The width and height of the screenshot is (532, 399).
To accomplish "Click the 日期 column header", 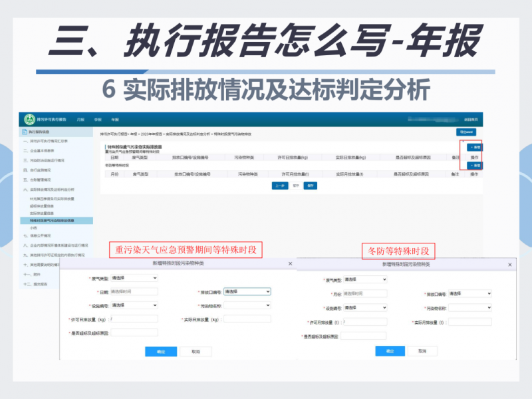I will [x=114, y=158].
